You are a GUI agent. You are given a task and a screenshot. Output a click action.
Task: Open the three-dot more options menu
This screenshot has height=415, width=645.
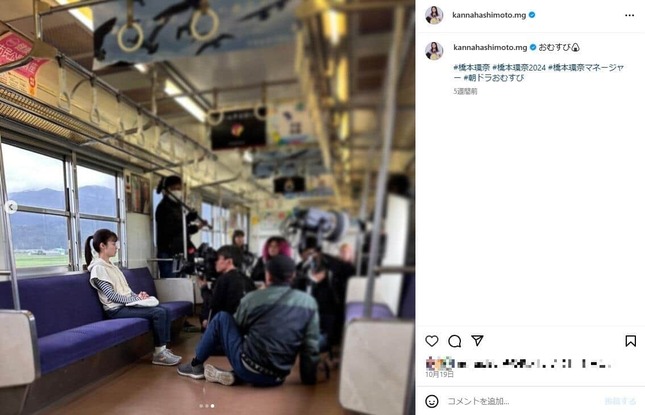629,15
